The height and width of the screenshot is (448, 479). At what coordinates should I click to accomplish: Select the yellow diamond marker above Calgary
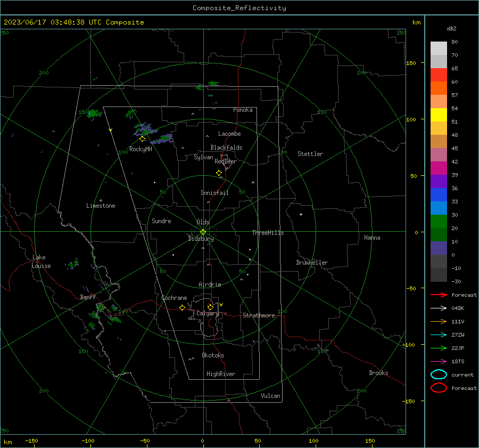point(210,307)
